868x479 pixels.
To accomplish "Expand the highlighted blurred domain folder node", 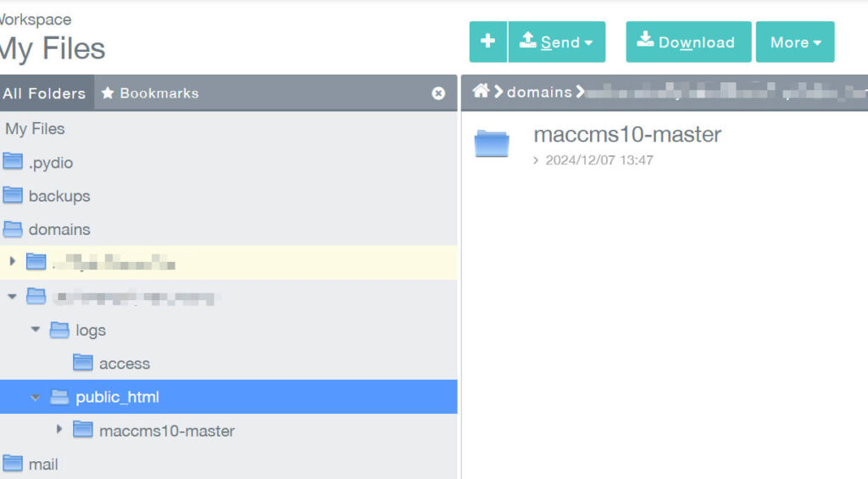I will [x=12, y=262].
